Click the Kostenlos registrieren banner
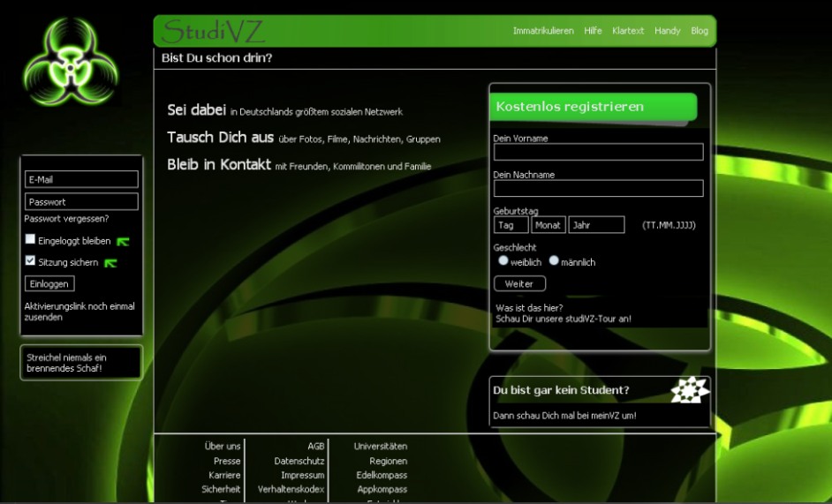832x504 pixels. [594, 107]
